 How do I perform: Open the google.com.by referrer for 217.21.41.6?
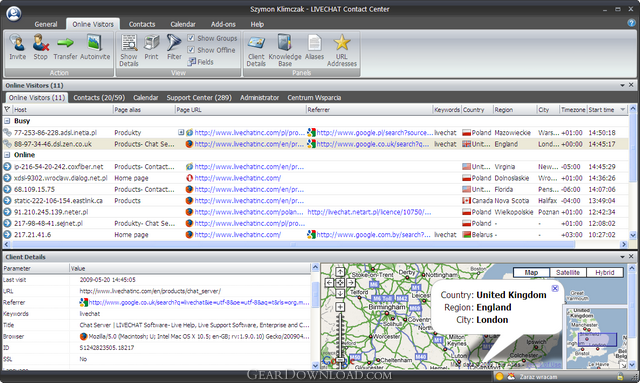pyautogui.click(x=373, y=235)
